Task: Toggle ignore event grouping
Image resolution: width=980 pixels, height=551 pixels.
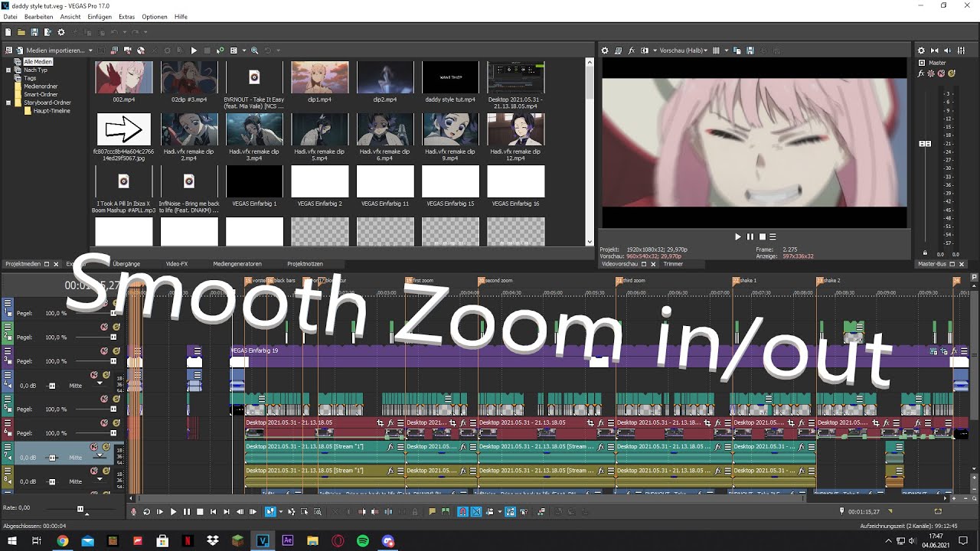Action: [524, 512]
